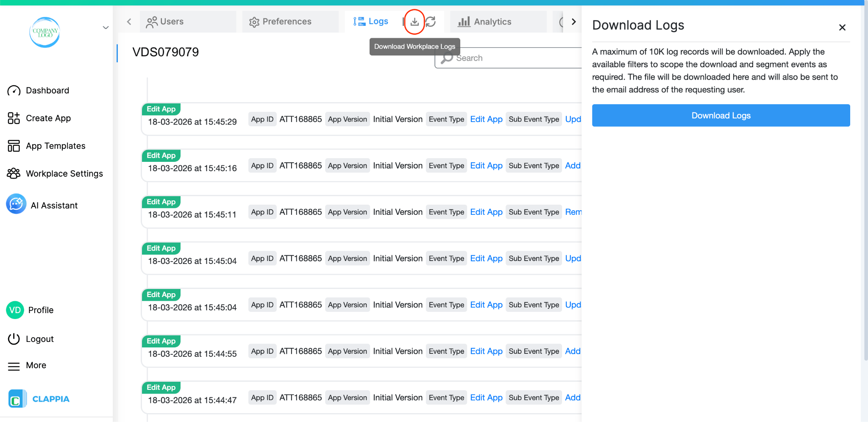The width and height of the screenshot is (868, 422).
Task: Click the Download Logs button
Action: click(x=721, y=115)
